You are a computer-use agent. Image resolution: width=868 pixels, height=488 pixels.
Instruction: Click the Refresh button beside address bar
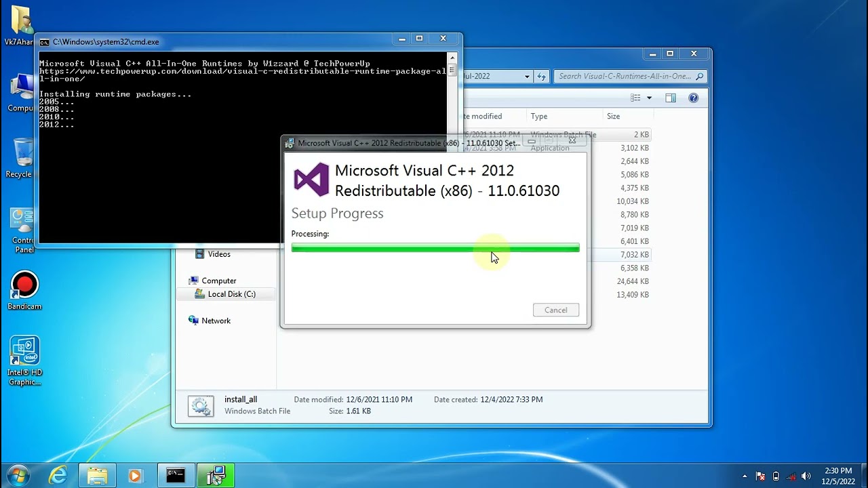(542, 77)
